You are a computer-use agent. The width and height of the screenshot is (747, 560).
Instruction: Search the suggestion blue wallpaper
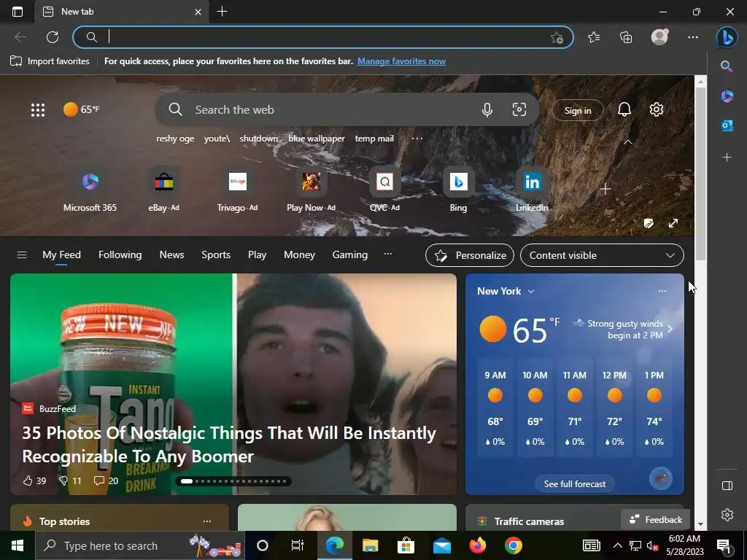tap(317, 139)
